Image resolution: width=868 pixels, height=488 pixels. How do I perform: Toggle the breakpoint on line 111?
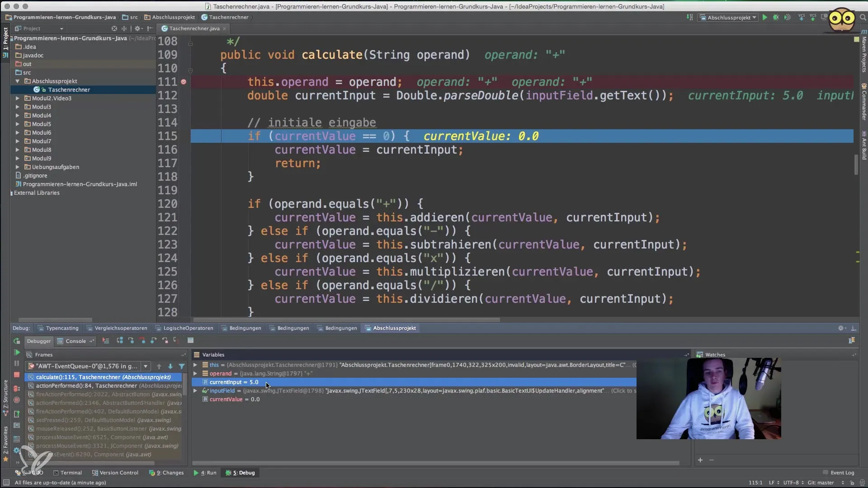point(184,82)
